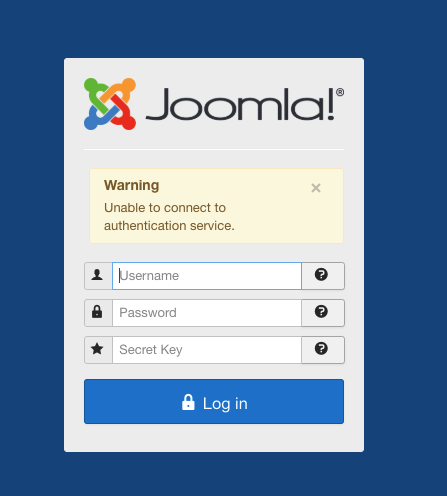Focus the Secret Key input field
The width and height of the screenshot is (447, 496).
pos(207,350)
